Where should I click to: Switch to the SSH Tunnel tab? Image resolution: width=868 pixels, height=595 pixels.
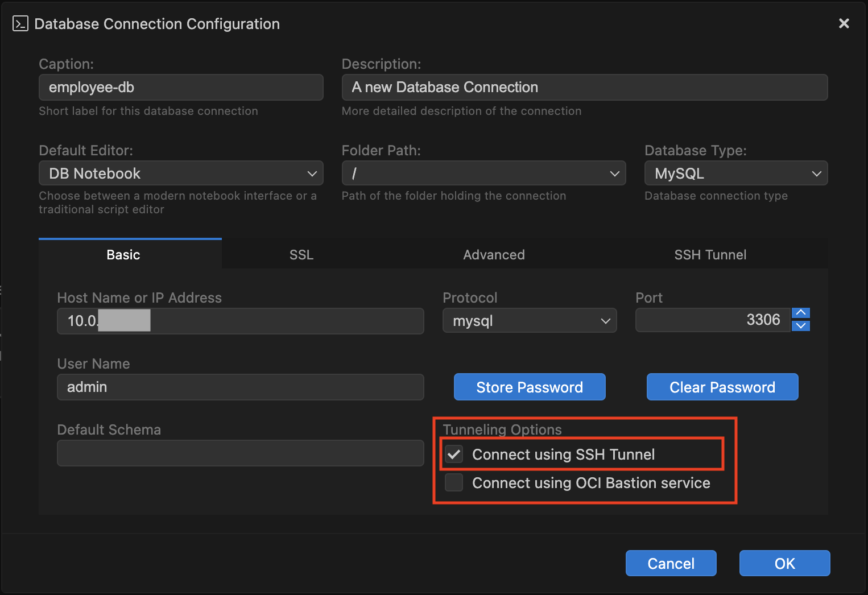[x=710, y=254]
